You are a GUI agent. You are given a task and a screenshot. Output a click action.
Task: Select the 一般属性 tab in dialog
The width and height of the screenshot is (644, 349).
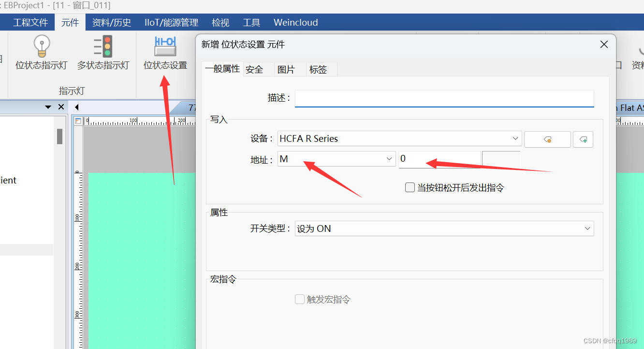pos(222,69)
